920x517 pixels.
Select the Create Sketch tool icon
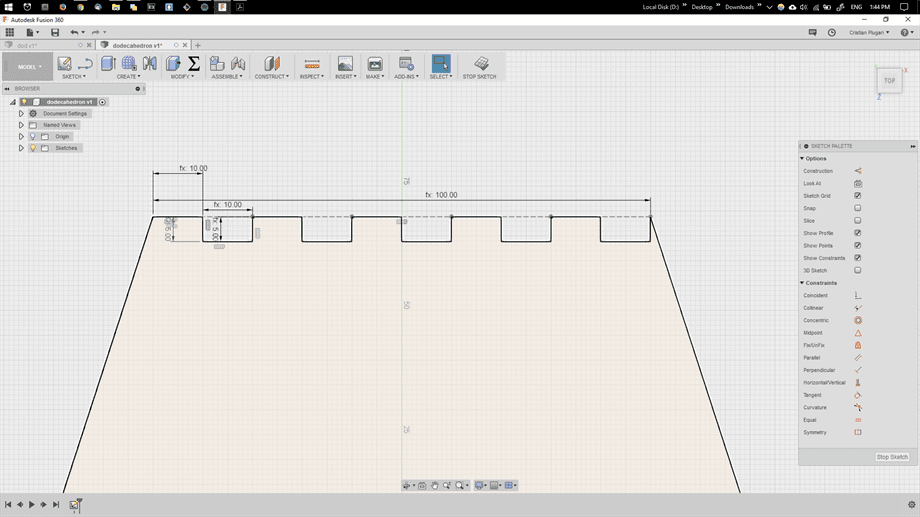pos(65,63)
